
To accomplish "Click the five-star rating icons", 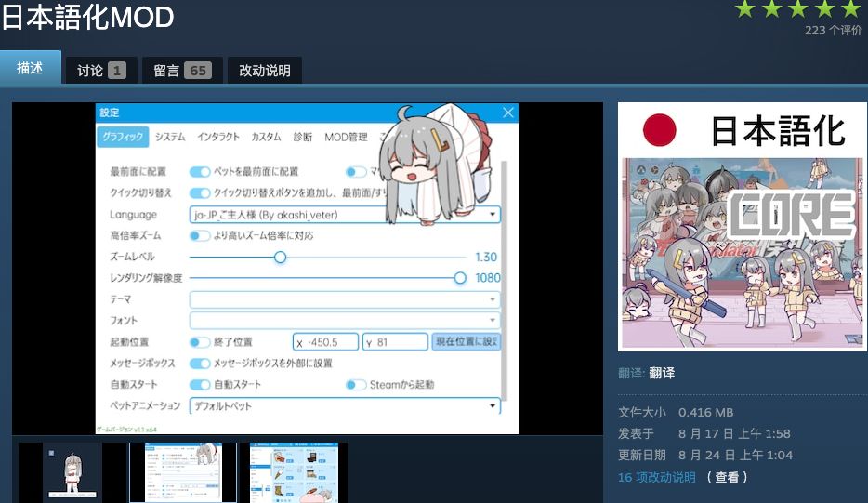I will (x=797, y=9).
